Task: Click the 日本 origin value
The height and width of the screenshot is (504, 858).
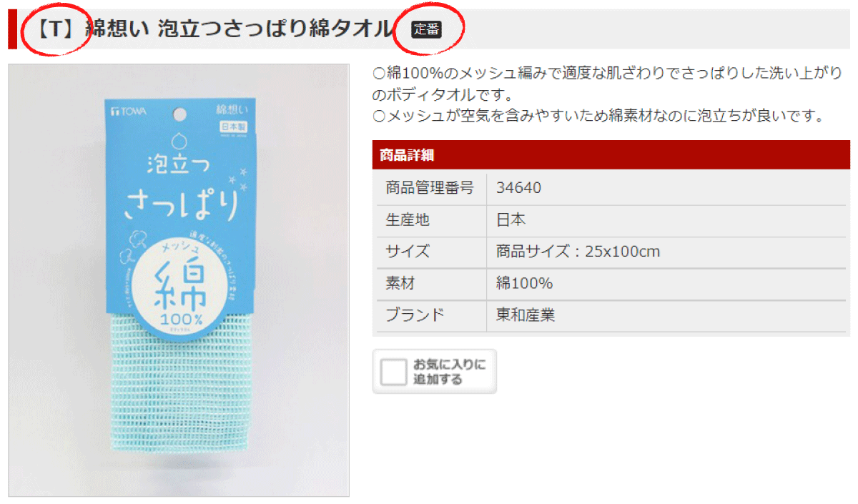Action: click(x=511, y=220)
